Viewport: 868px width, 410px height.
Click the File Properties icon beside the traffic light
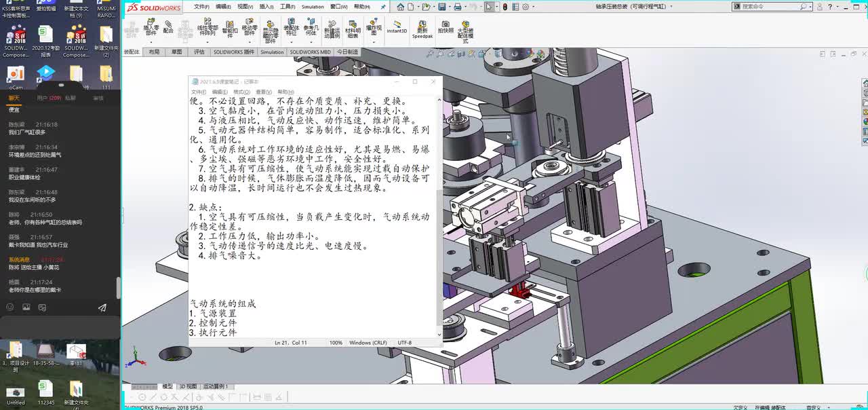[515, 7]
